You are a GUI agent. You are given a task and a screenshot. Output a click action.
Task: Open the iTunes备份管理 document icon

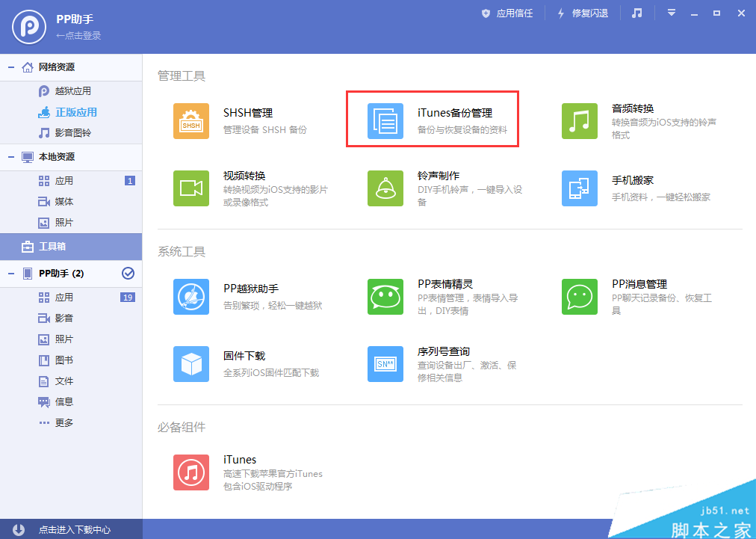click(385, 121)
